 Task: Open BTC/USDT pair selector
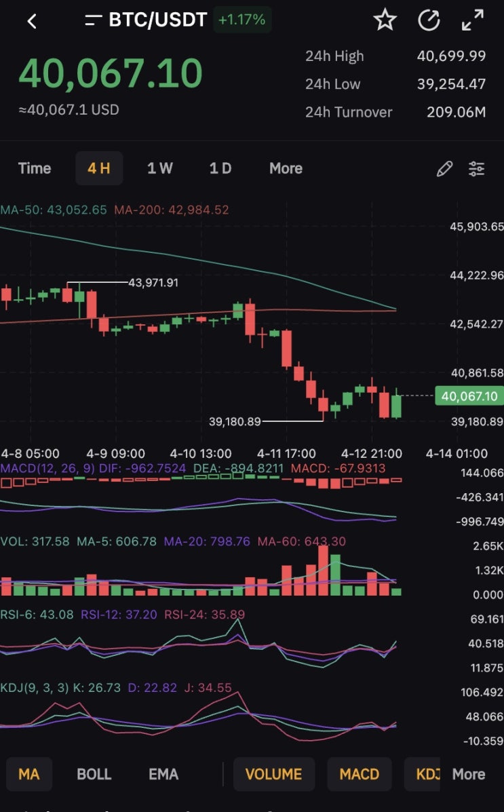[158, 20]
